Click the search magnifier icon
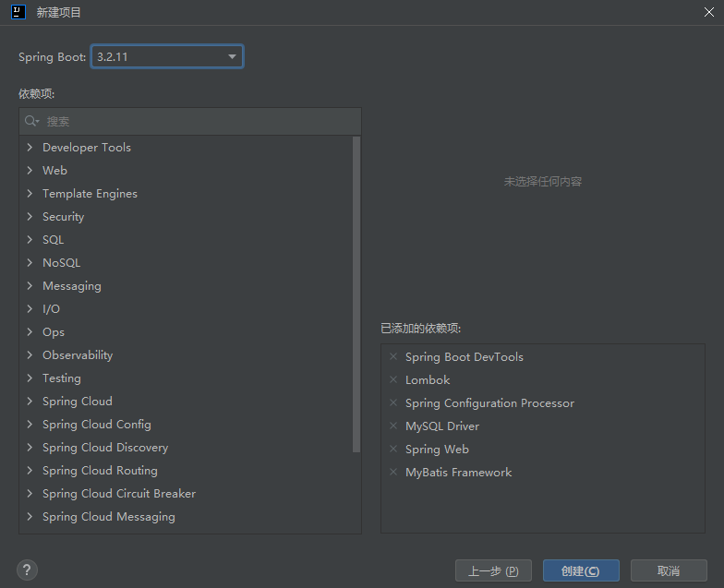 click(31, 121)
